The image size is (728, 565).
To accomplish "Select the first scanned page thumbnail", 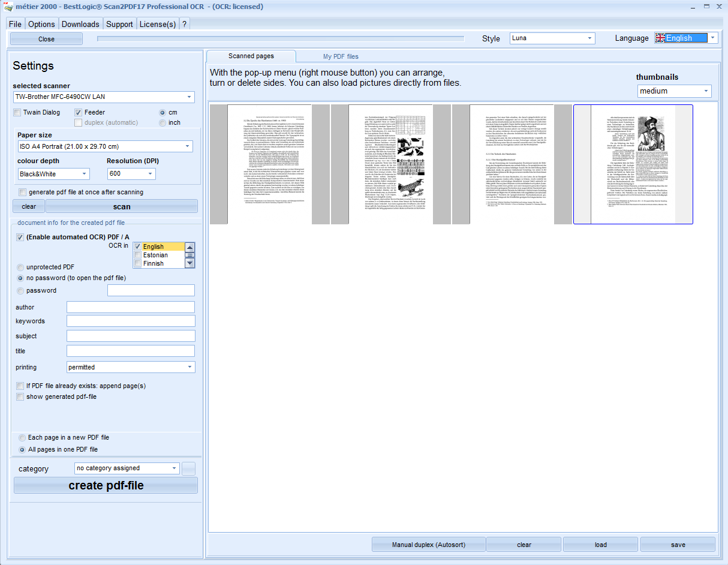I will coord(270,164).
